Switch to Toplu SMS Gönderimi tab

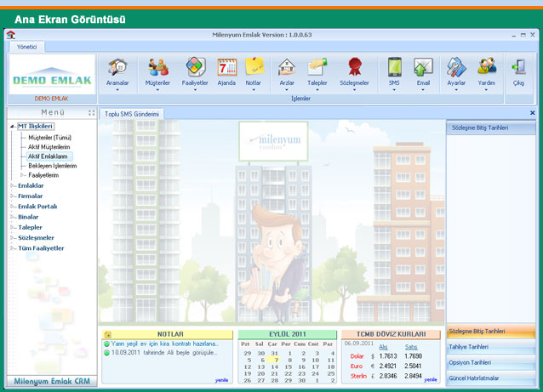pos(132,114)
